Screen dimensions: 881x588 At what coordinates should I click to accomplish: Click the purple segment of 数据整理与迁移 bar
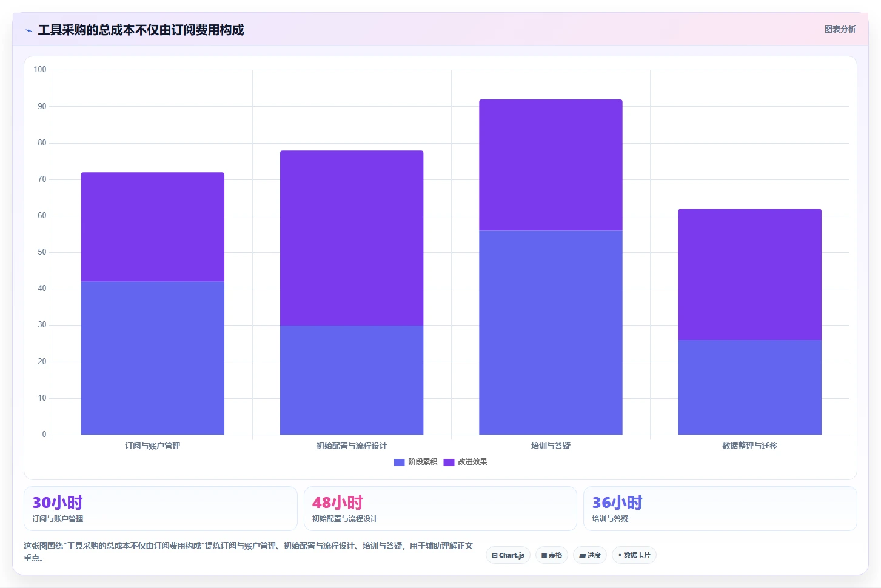[x=750, y=274]
